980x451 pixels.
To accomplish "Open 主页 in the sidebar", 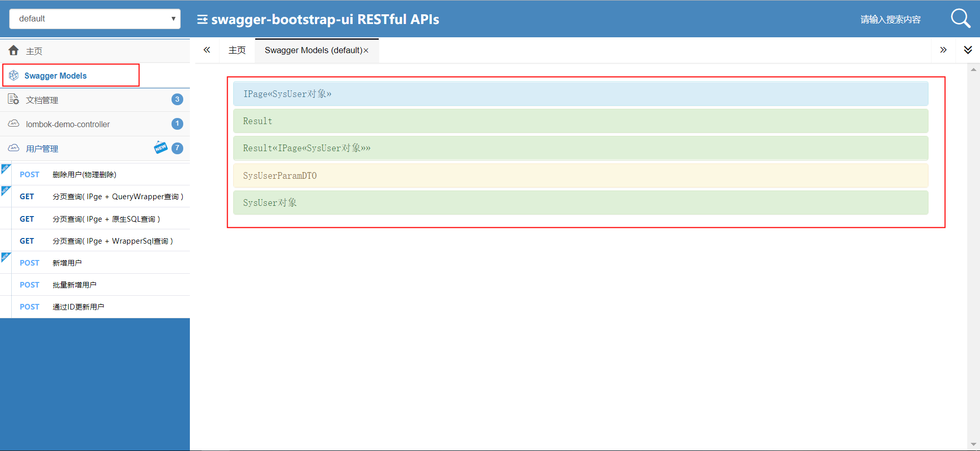I will pyautogui.click(x=95, y=51).
